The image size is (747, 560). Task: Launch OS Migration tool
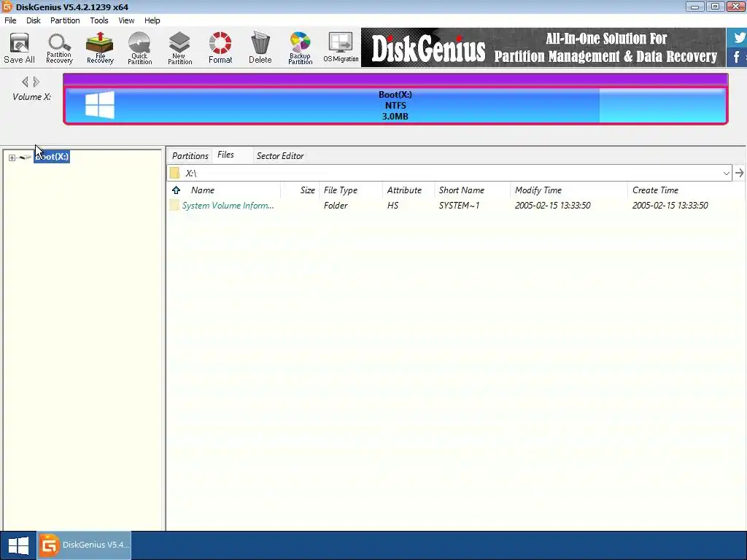(x=341, y=47)
